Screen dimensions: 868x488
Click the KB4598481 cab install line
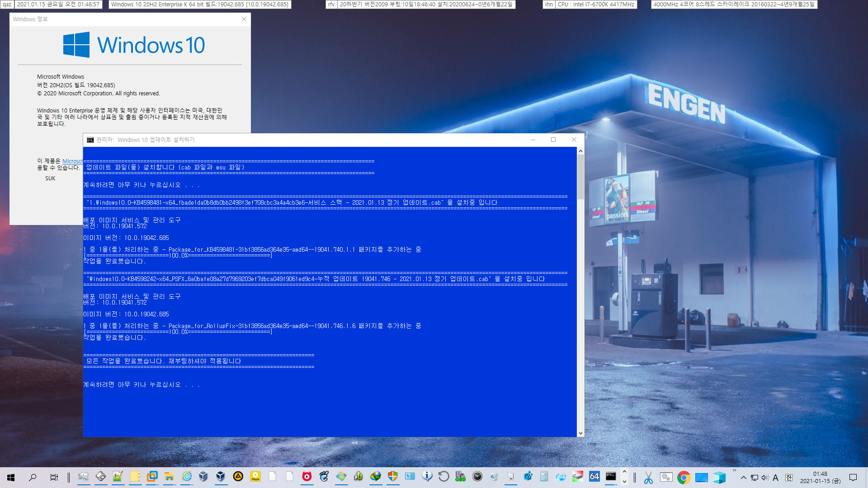[292, 202]
